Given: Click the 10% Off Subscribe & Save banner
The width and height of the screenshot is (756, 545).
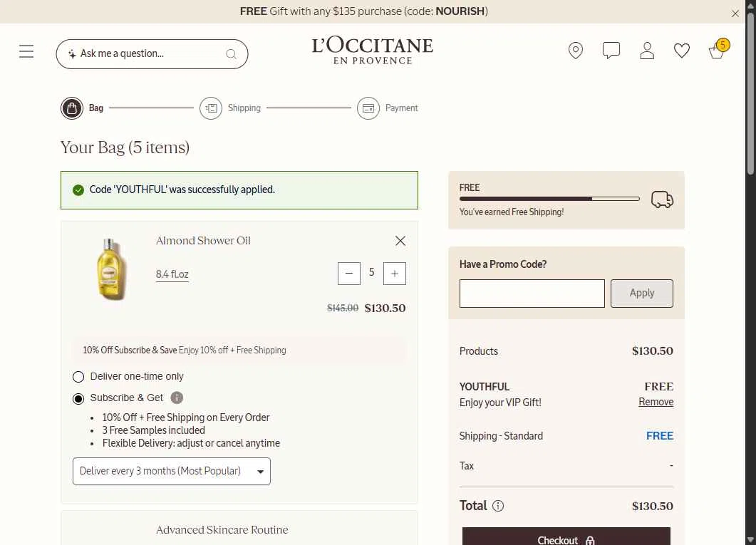Looking at the screenshot, I should pos(239,351).
